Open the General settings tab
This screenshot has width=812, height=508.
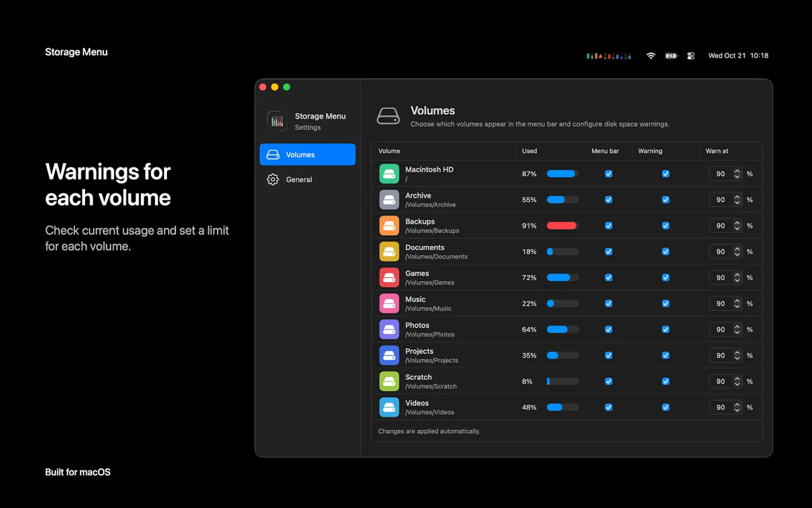(x=308, y=179)
